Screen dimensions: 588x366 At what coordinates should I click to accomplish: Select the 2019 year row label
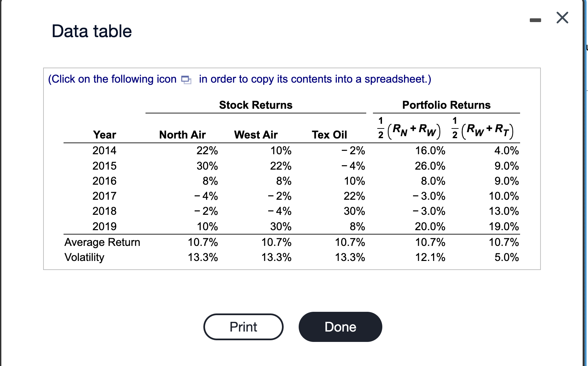click(x=104, y=226)
